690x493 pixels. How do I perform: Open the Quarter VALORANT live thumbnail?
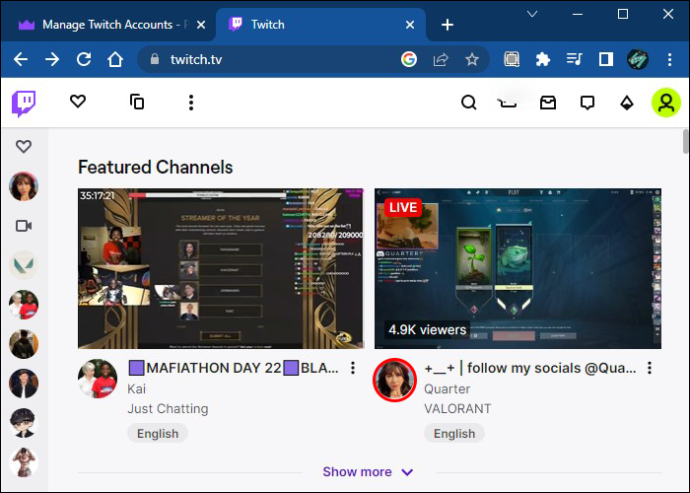[518, 269]
